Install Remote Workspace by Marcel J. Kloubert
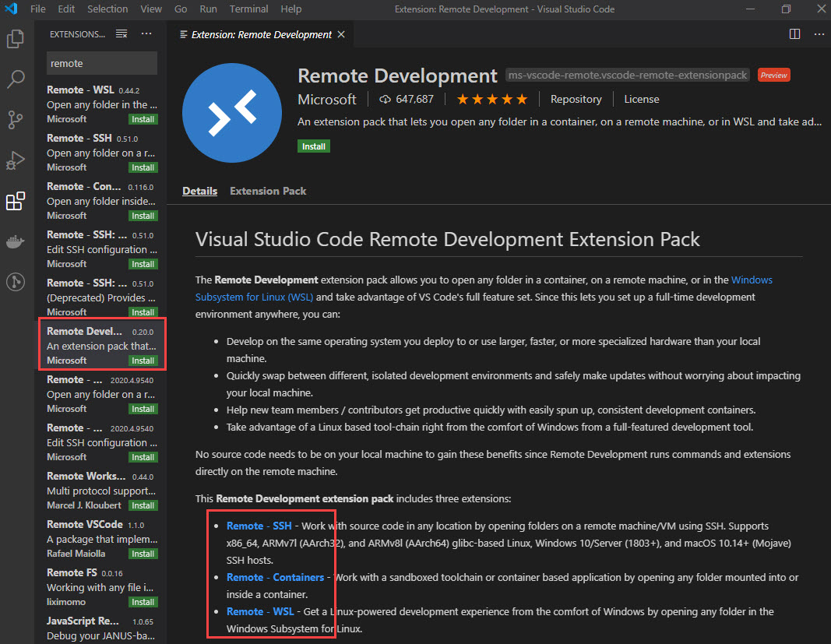 point(143,505)
